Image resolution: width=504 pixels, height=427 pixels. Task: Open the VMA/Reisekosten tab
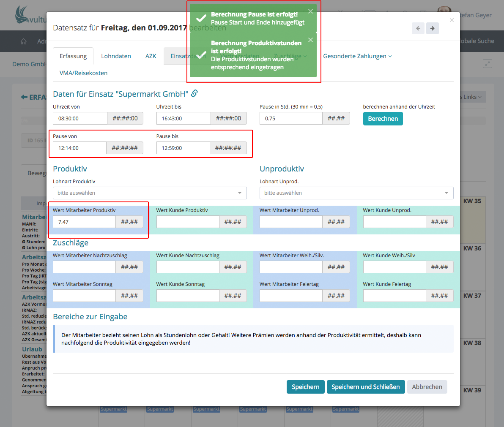[x=83, y=73]
